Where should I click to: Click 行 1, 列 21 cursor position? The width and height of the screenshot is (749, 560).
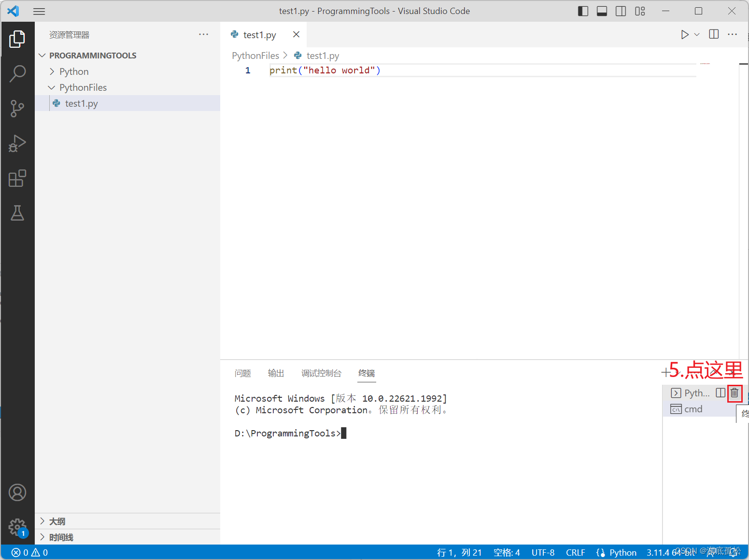pyautogui.click(x=459, y=552)
